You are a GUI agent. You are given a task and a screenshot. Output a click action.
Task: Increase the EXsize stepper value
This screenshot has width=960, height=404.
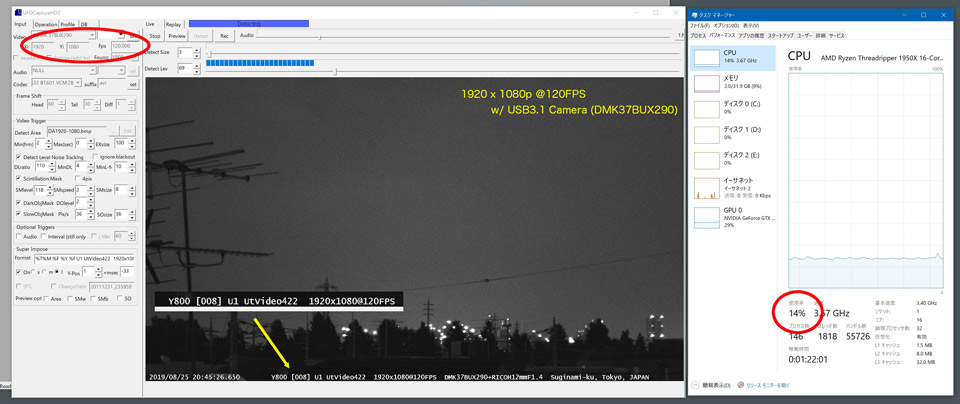(132, 141)
